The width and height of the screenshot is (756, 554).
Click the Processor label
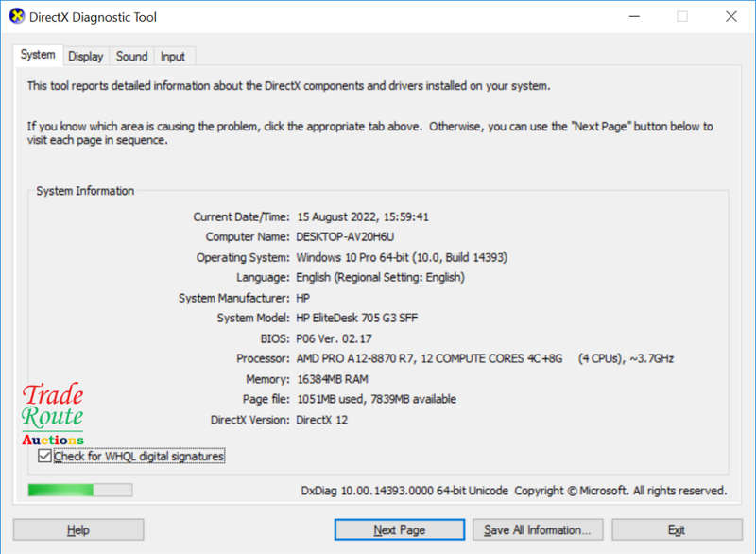(263, 358)
